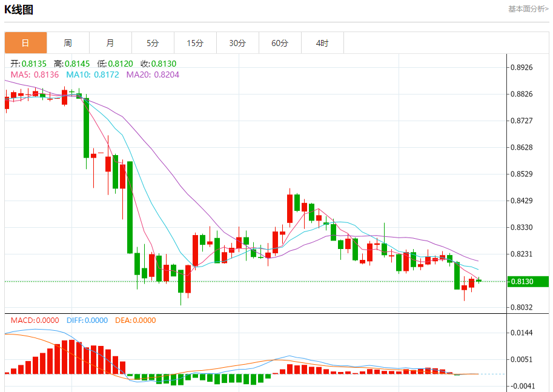Click the 0.8926 price axis label
The width and height of the screenshot is (553, 392).
[x=522, y=67]
